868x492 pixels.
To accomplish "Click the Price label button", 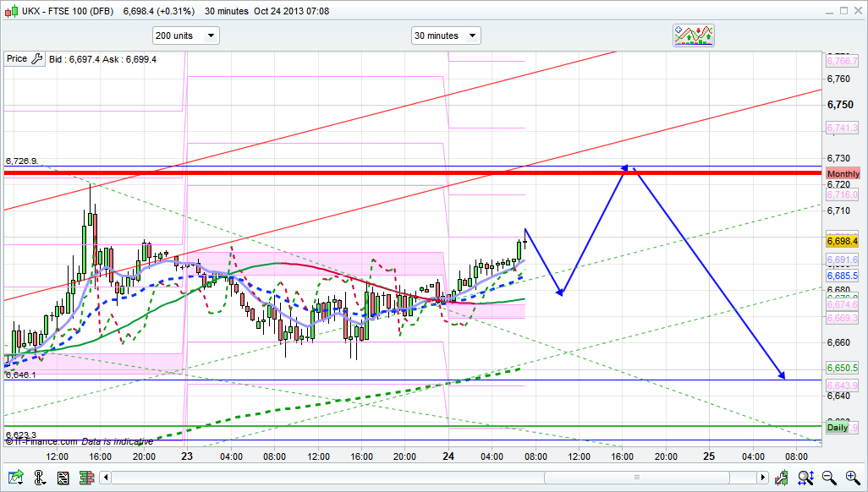I will tap(16, 58).
